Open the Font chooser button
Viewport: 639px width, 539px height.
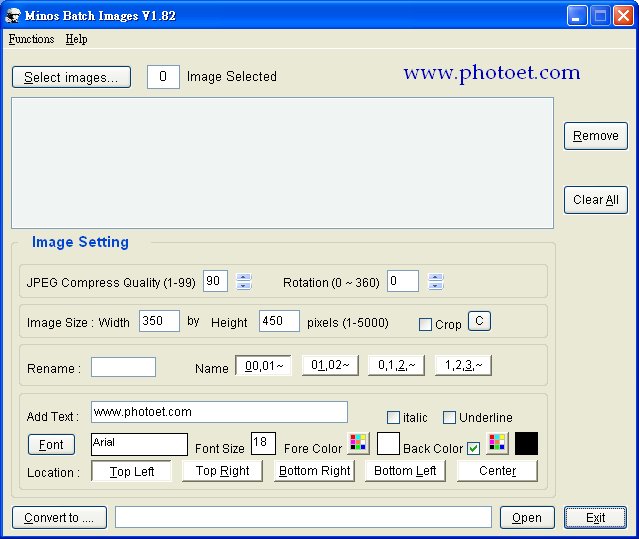pyautogui.click(x=51, y=444)
